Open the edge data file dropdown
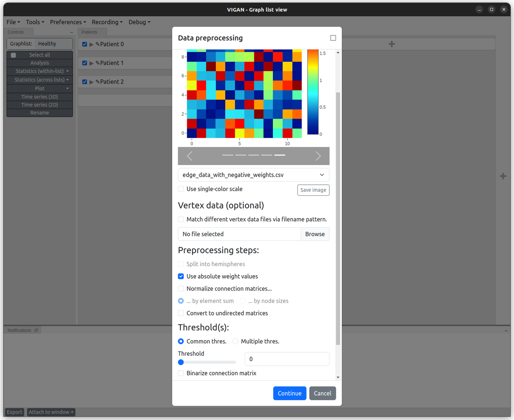 pos(254,175)
